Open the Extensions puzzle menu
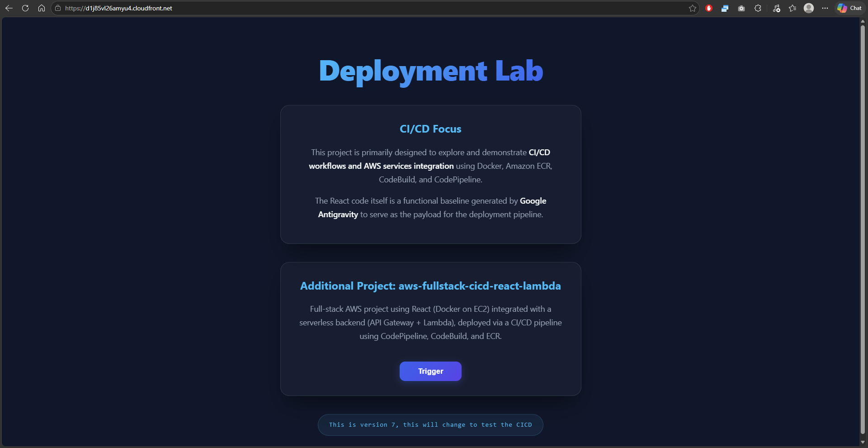The image size is (868, 448). 758,8
